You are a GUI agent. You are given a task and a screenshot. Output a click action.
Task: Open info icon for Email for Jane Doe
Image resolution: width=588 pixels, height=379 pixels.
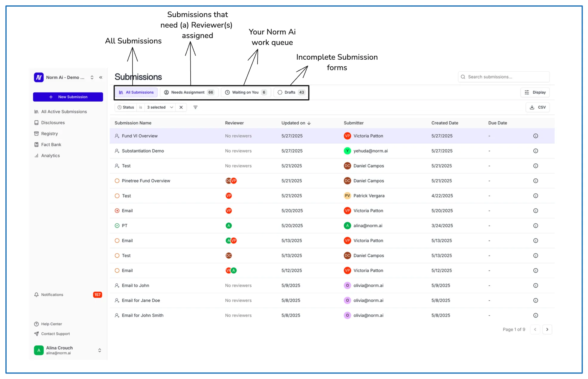point(535,300)
